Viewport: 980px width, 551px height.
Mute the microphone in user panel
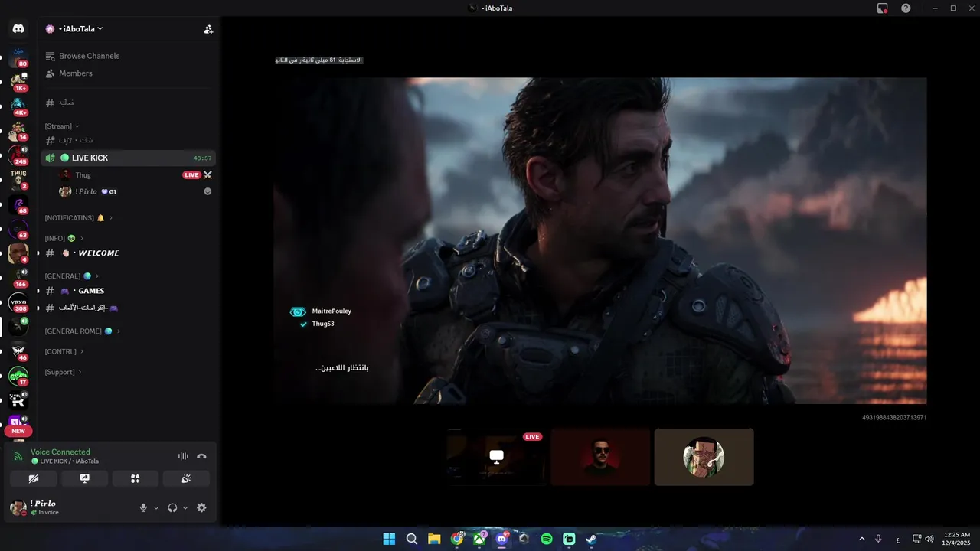[x=143, y=507]
